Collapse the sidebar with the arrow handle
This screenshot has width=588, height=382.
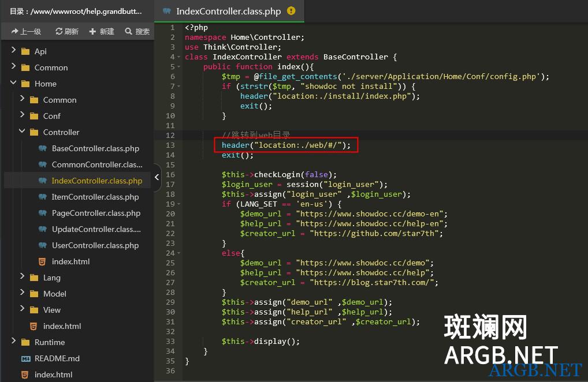(157, 178)
